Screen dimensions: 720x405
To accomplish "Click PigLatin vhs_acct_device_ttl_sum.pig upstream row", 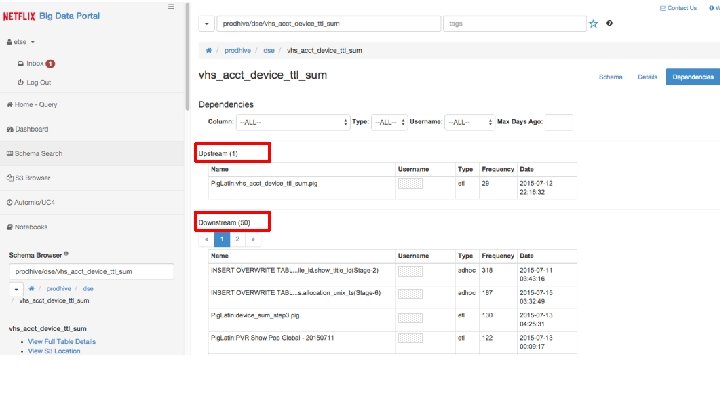I will click(393, 188).
